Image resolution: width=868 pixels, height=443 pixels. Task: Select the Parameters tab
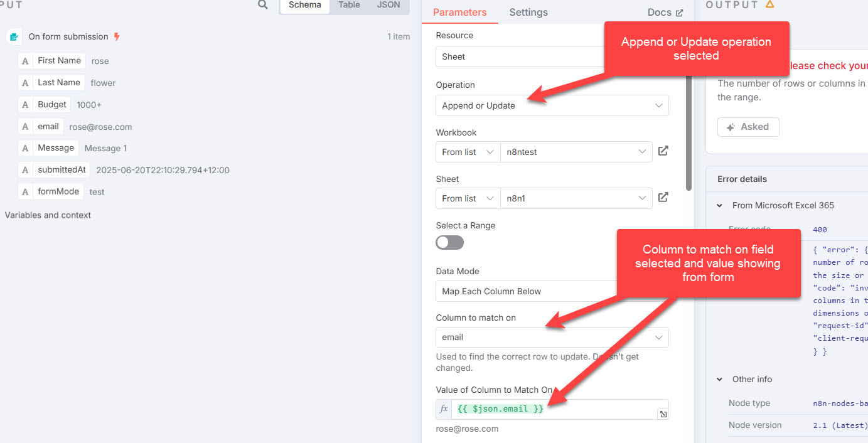click(x=459, y=13)
